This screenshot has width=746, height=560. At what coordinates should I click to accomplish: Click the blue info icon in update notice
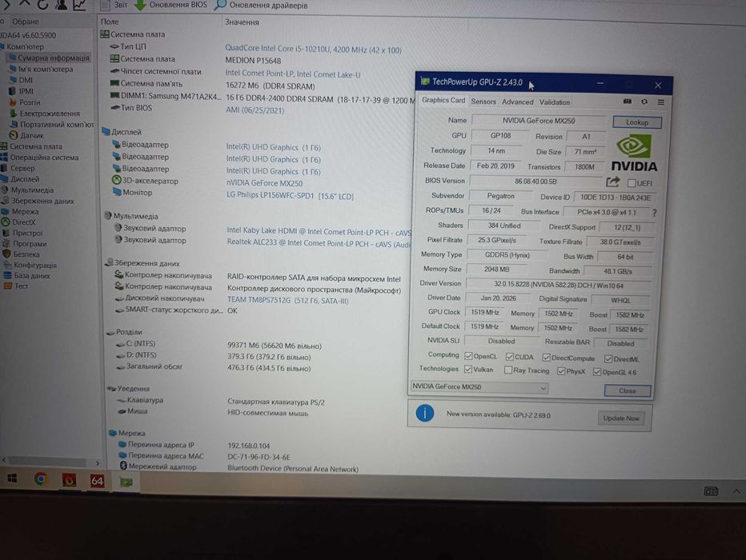tap(425, 413)
